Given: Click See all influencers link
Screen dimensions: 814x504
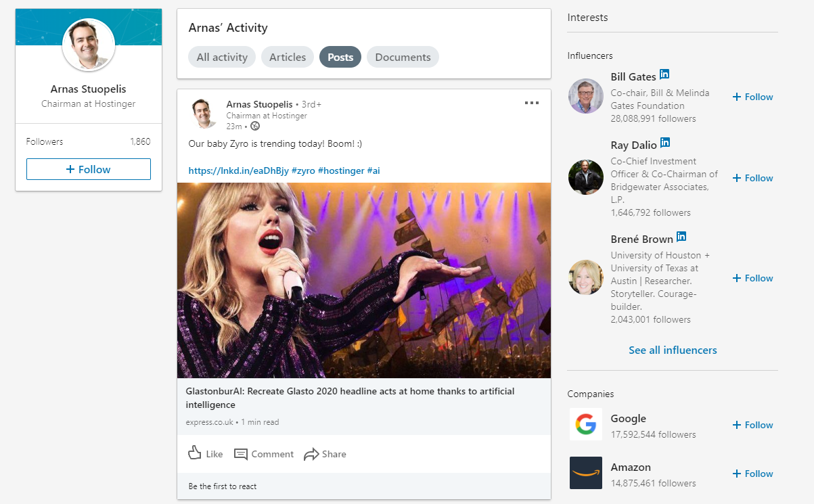Looking at the screenshot, I should tap(673, 350).
